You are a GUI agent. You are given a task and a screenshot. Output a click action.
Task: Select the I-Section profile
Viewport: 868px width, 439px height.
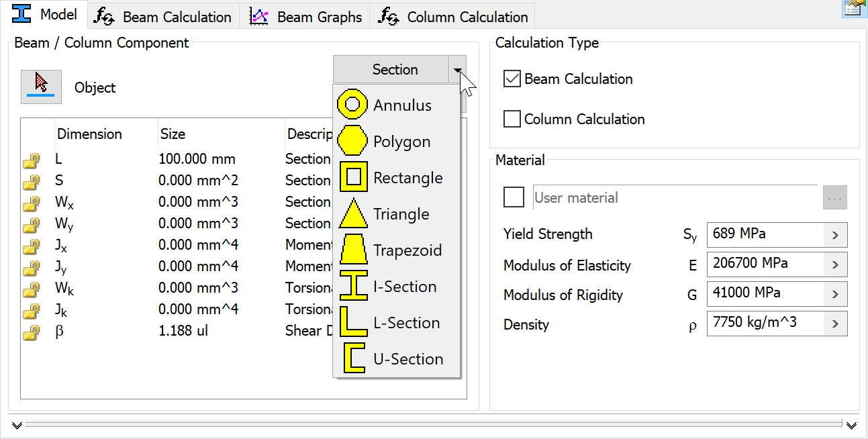click(x=396, y=287)
